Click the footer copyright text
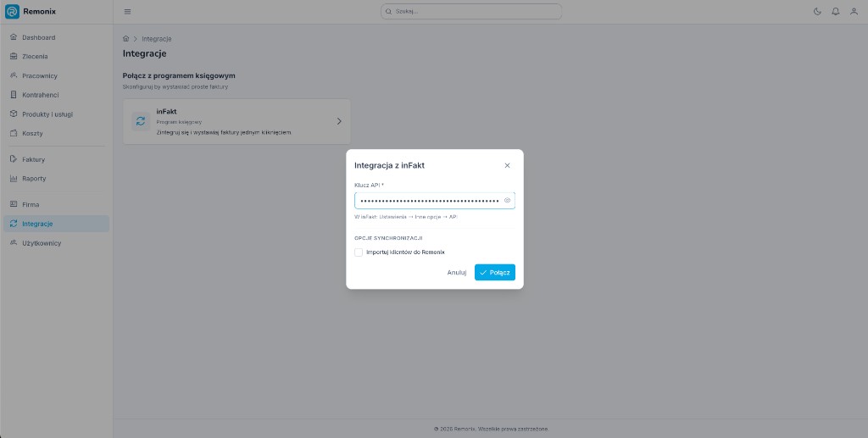 coord(491,429)
